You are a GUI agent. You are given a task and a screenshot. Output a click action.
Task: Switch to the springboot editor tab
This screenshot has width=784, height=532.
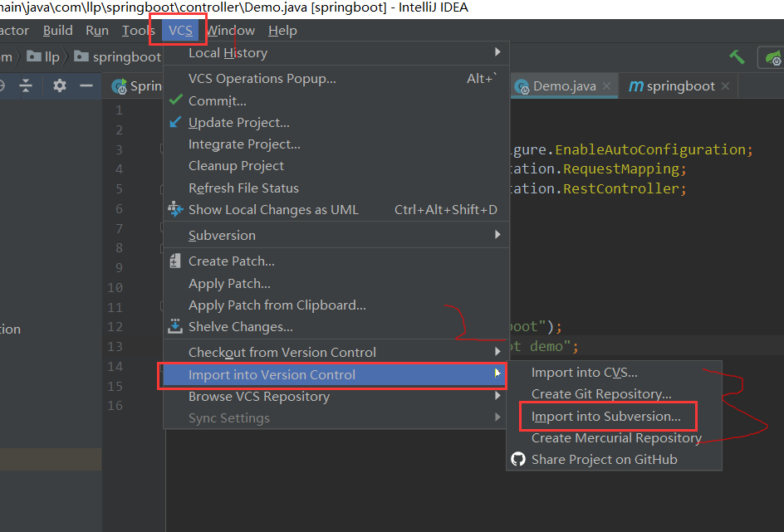[x=678, y=86]
